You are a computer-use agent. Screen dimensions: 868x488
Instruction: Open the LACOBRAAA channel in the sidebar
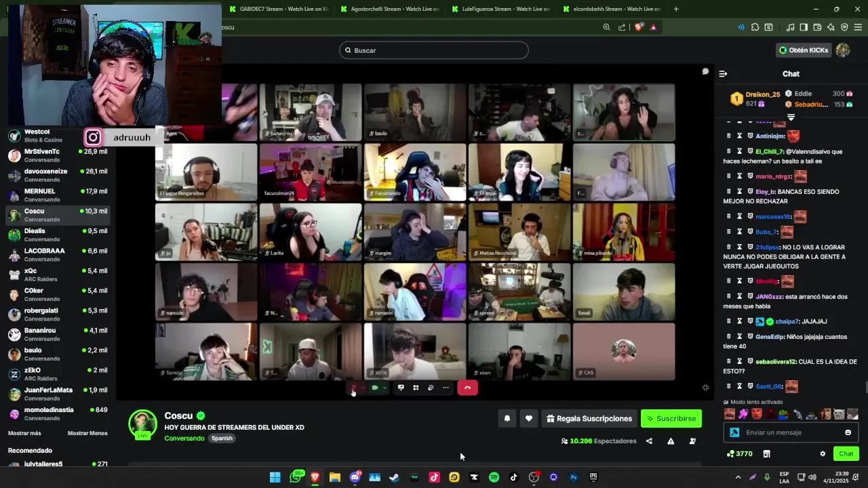pyautogui.click(x=58, y=255)
